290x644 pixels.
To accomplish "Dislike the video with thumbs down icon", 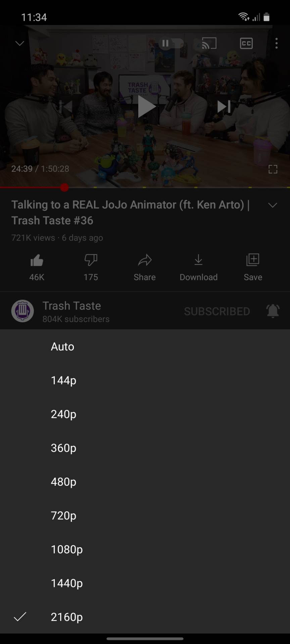I will coord(90,260).
